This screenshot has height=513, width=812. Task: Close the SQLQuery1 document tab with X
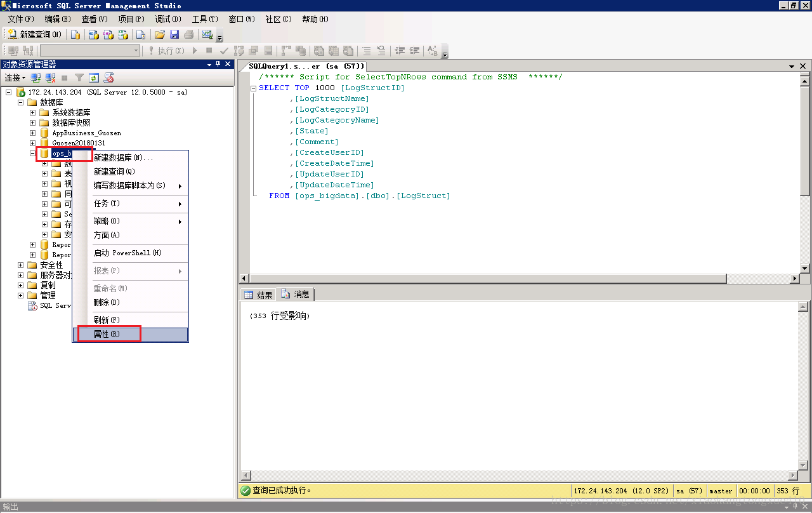803,66
